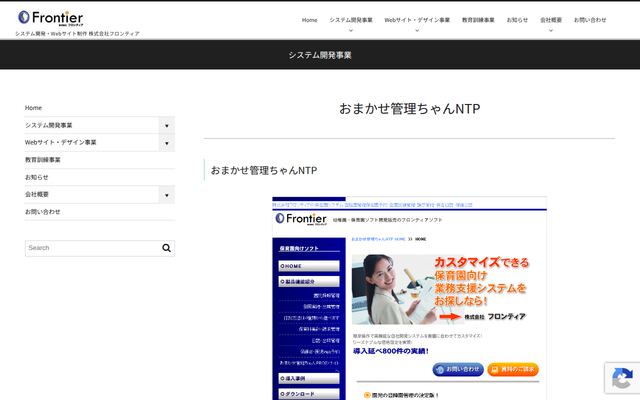Image resolution: width=640 pixels, height=400 pixels.
Task: Expand chevron under top システム開発事業
Action: coord(351,30)
